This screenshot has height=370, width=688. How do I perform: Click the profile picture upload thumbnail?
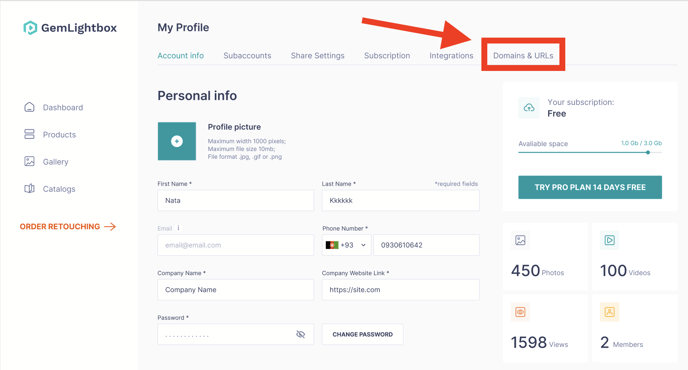tap(177, 141)
